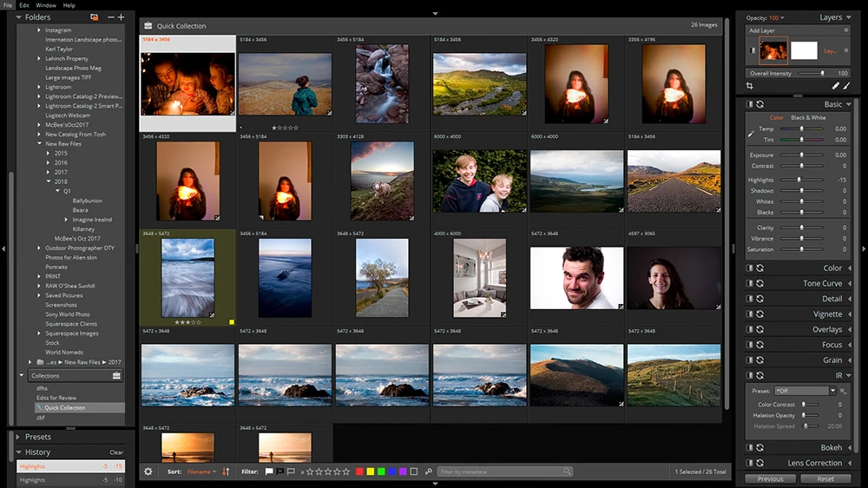Collapse the History panel
The height and width of the screenshot is (488, 868).
click(18, 452)
